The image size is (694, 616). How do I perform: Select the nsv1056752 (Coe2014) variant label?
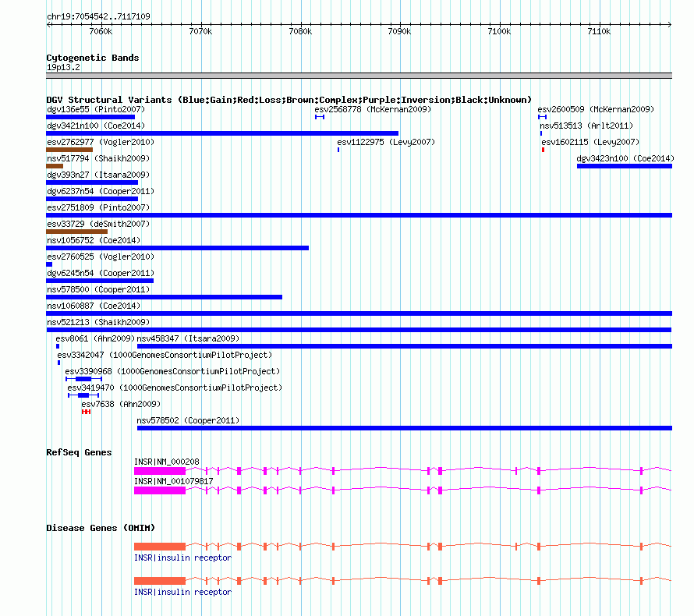tap(94, 240)
